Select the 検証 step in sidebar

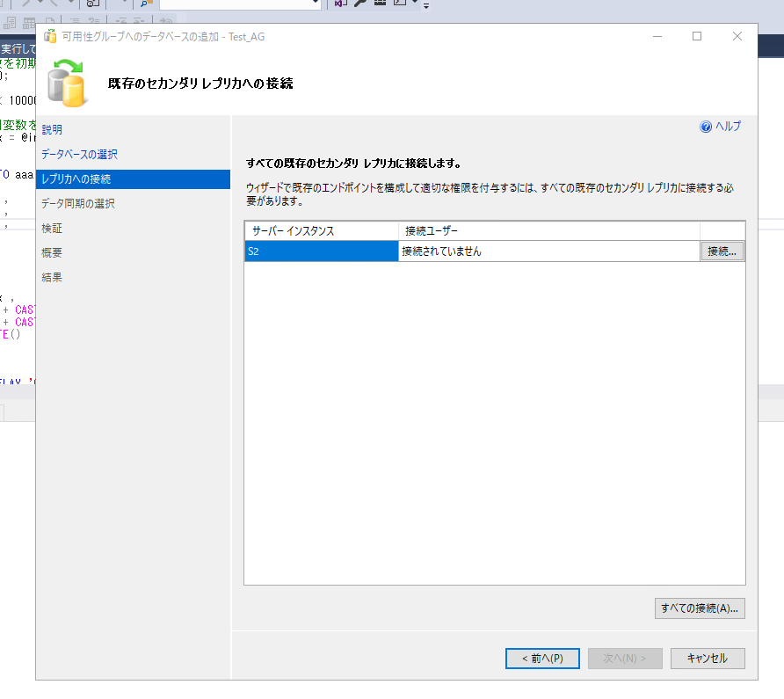click(x=52, y=228)
